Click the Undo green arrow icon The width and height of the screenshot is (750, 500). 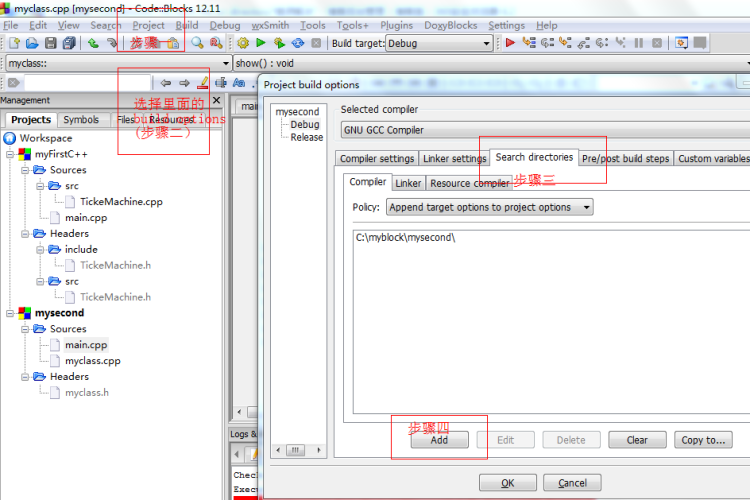93,43
